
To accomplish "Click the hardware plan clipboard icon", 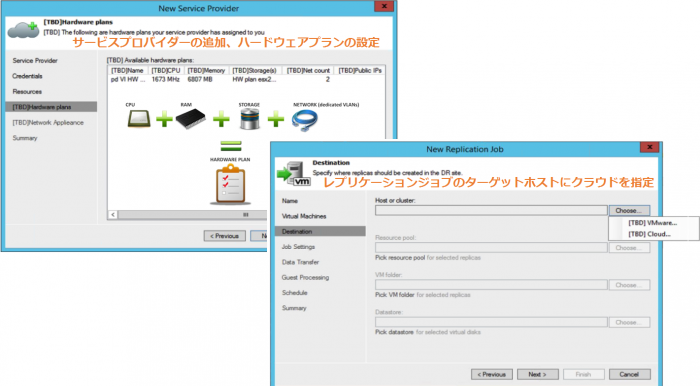I will 230,184.
